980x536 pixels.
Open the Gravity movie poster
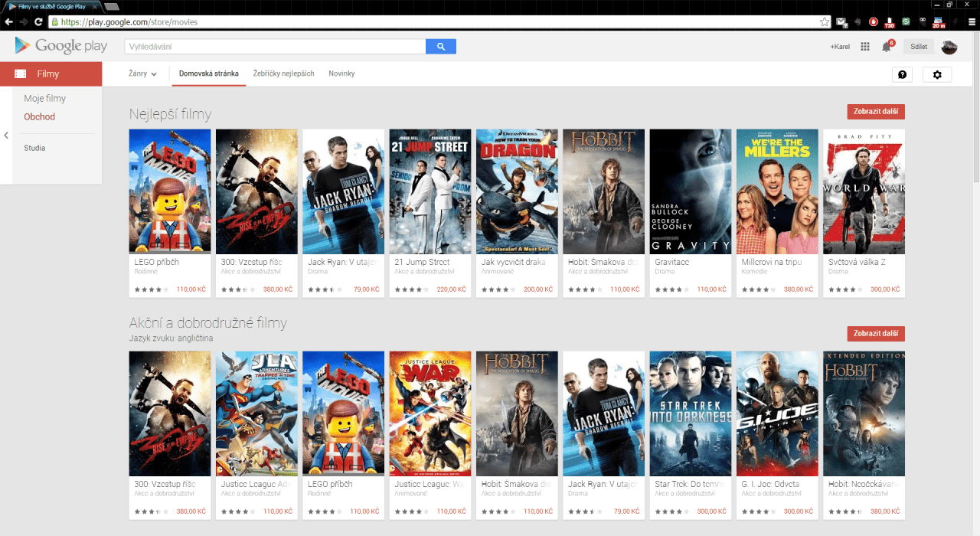(691, 191)
